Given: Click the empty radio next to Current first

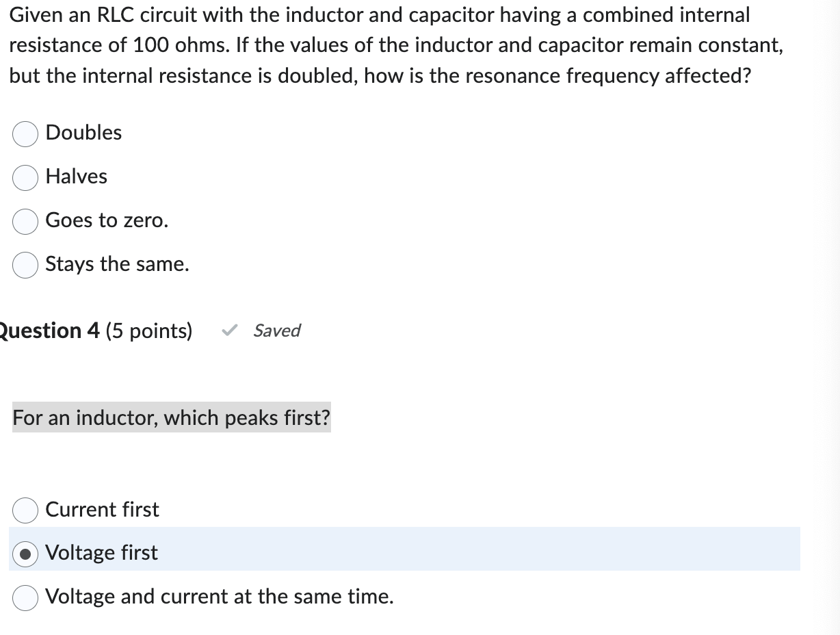Looking at the screenshot, I should [25, 510].
